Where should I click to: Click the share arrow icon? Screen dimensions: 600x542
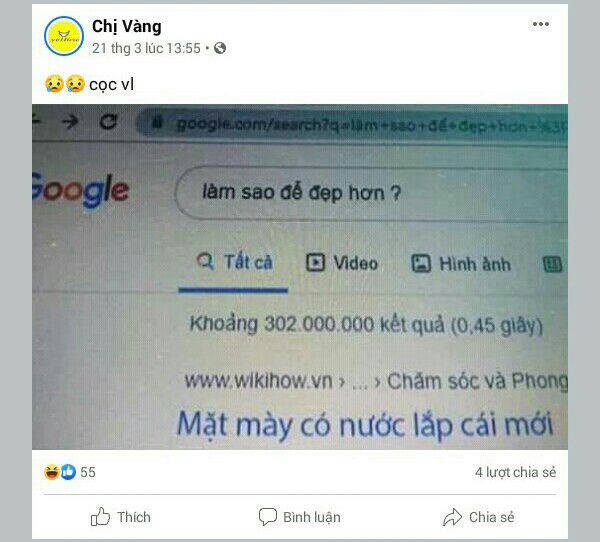(453, 517)
